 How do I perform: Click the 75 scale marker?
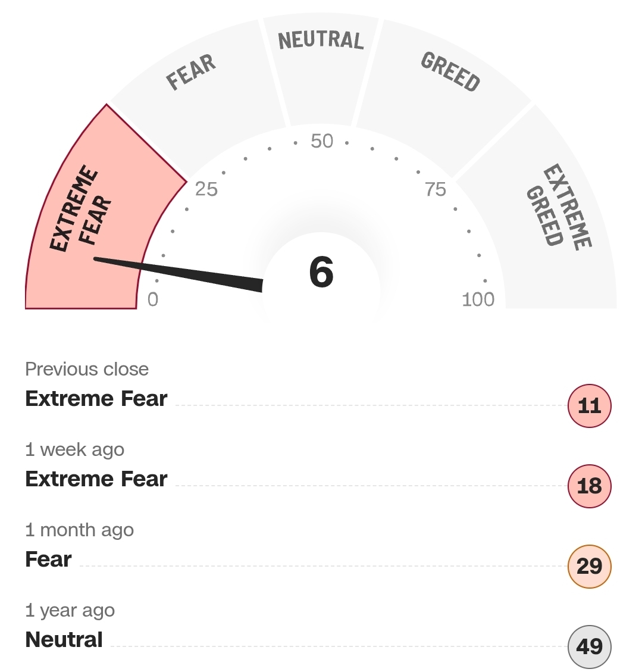(435, 189)
